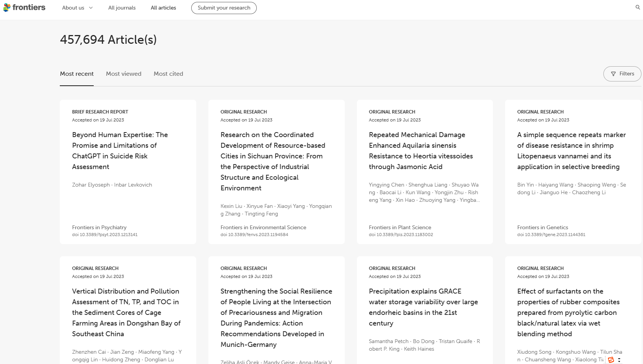Click 457,694 Article(s) heading
643x364 pixels.
[x=108, y=40]
